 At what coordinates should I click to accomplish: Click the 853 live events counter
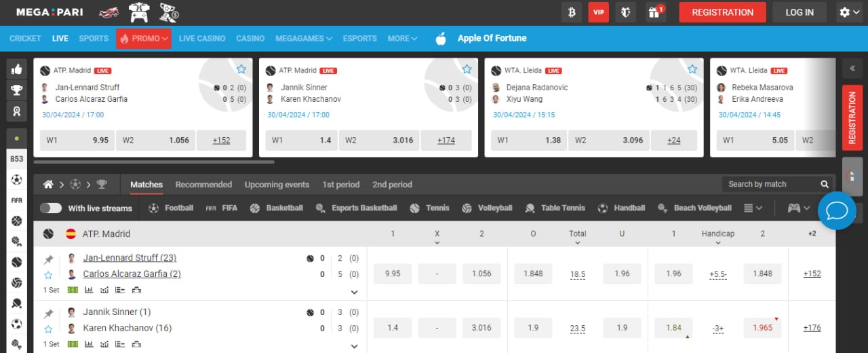click(x=16, y=159)
